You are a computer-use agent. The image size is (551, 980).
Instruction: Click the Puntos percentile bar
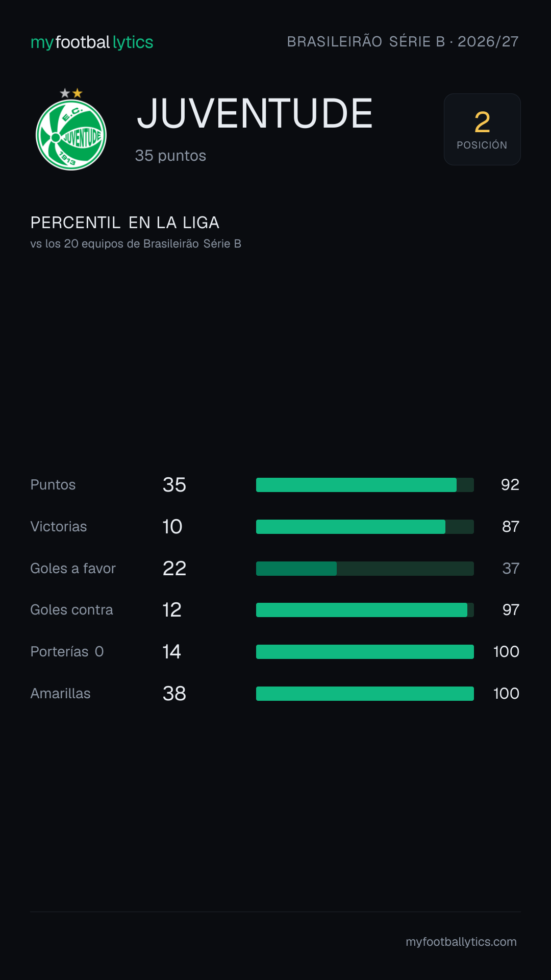click(365, 485)
